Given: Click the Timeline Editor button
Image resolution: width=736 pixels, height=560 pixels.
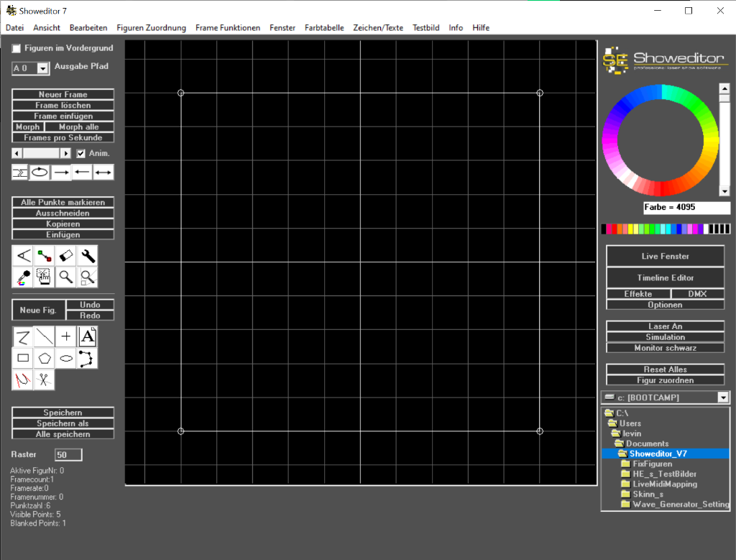Looking at the screenshot, I should (665, 277).
